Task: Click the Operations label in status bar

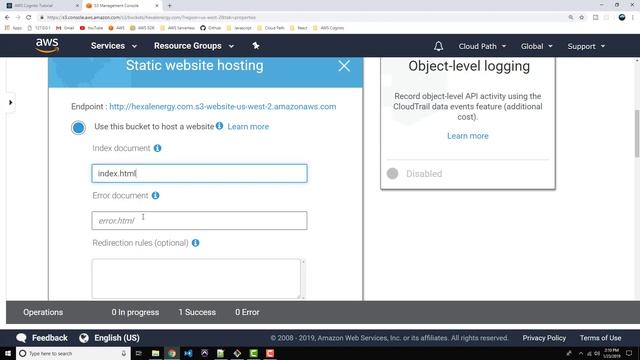Action: pos(43,312)
